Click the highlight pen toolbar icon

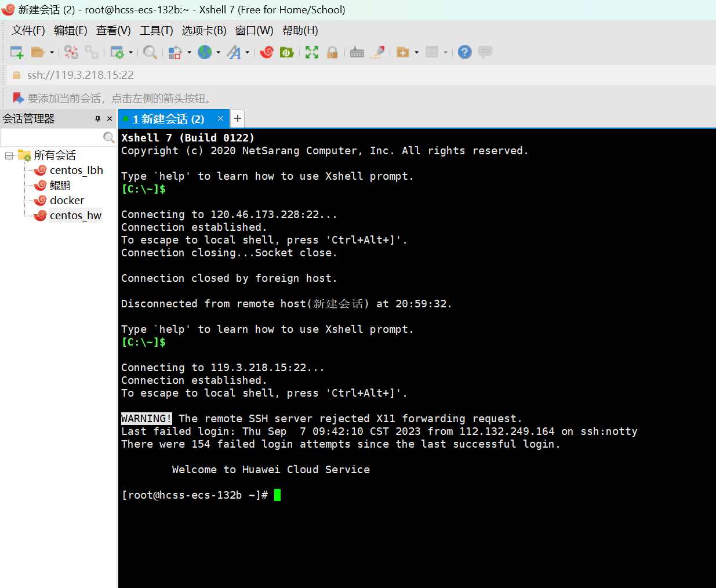pos(378,52)
